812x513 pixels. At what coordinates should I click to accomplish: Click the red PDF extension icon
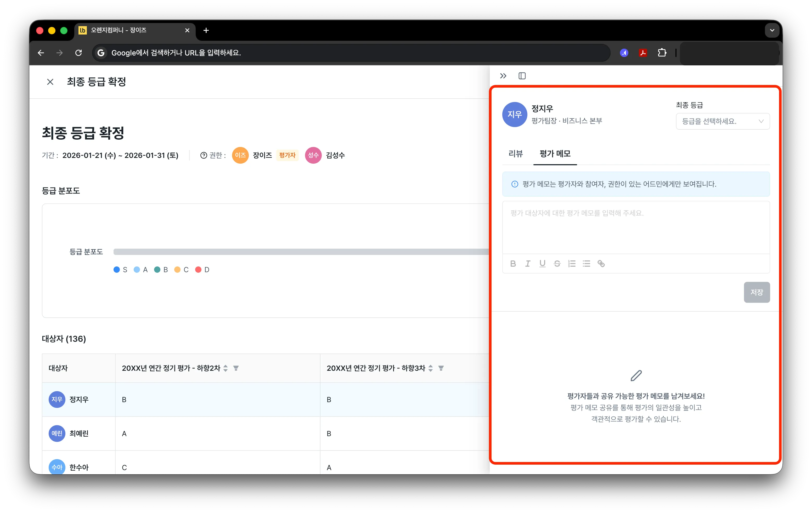pyautogui.click(x=643, y=53)
